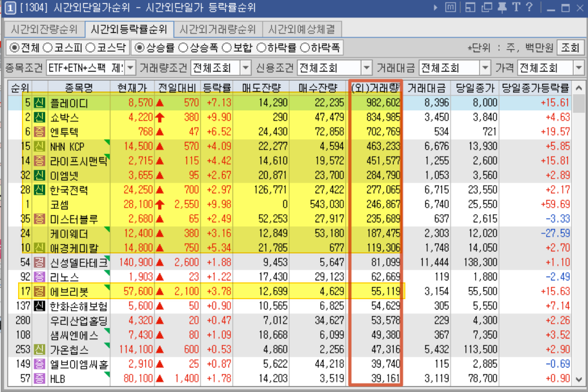Select the 코스닥 radio button
Viewport: 588px width, 392px height.
tap(91, 48)
